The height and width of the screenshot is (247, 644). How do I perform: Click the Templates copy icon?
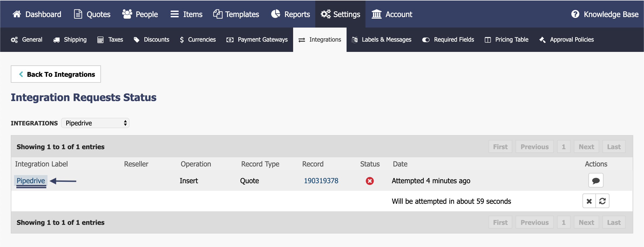[218, 14]
